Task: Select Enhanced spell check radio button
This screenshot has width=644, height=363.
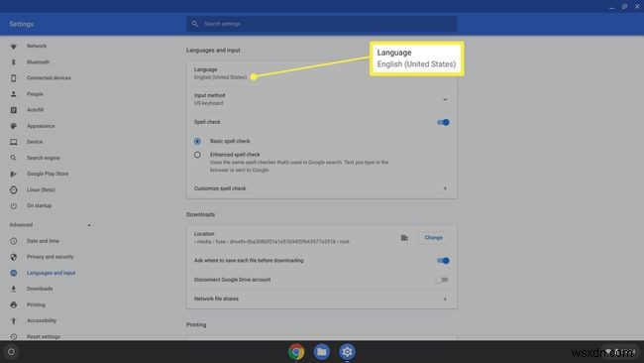Action: [197, 155]
